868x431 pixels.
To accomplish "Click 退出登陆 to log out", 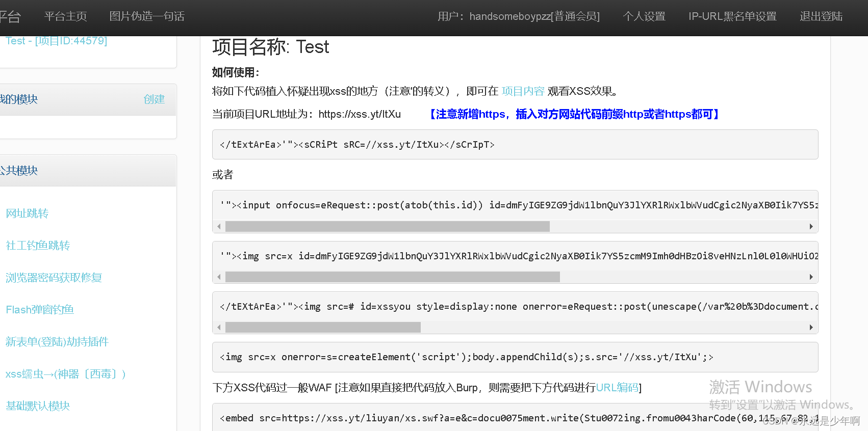I will click(x=821, y=16).
